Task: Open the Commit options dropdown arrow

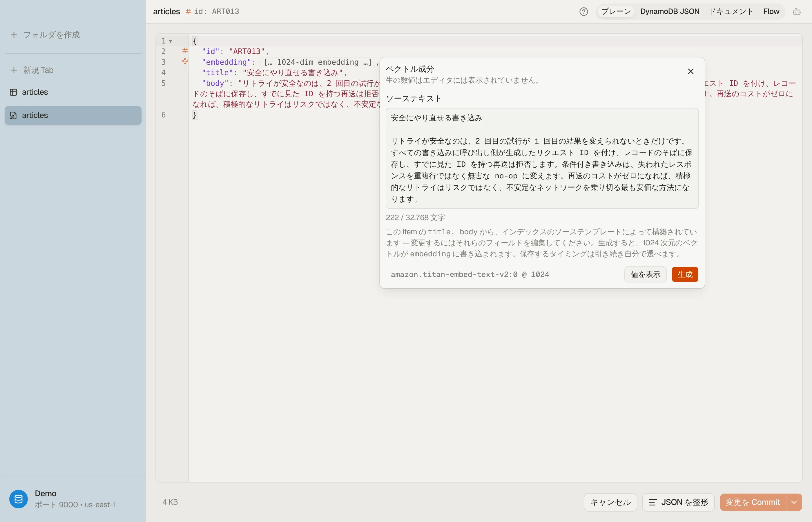Action: [794, 502]
